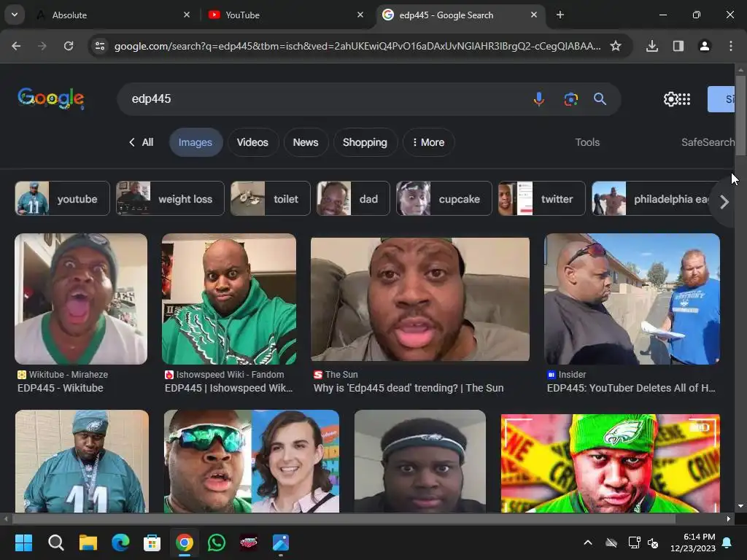The image size is (747, 560).
Task: Reload the current page
Action: tap(69, 46)
